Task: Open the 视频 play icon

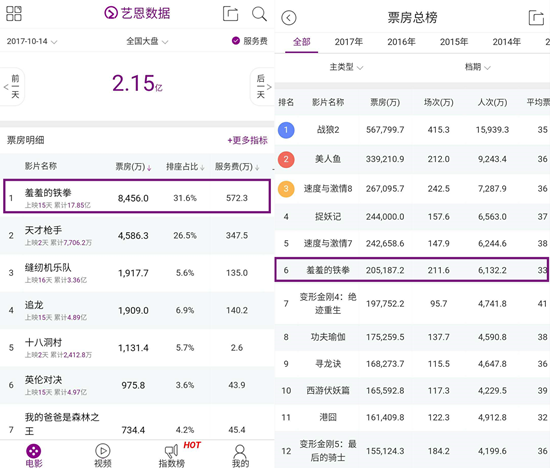Action: point(102,451)
